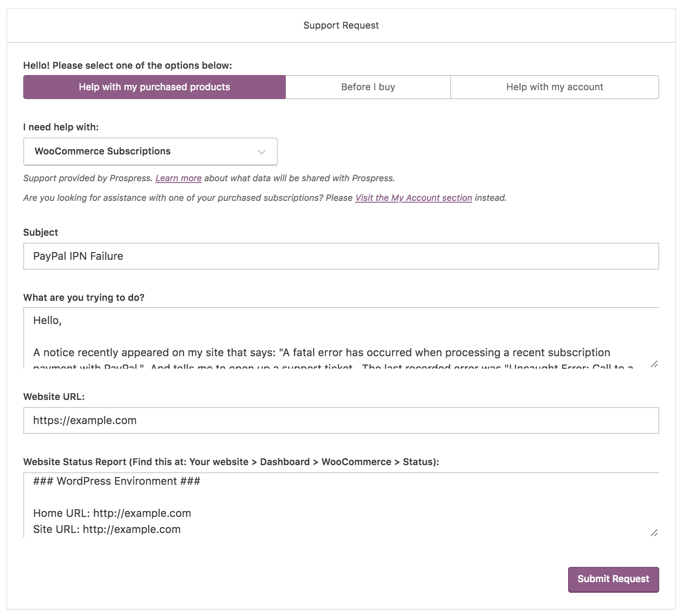The height and width of the screenshot is (616, 686).
Task: Click the 'Support Request' heading
Action: pyautogui.click(x=341, y=25)
